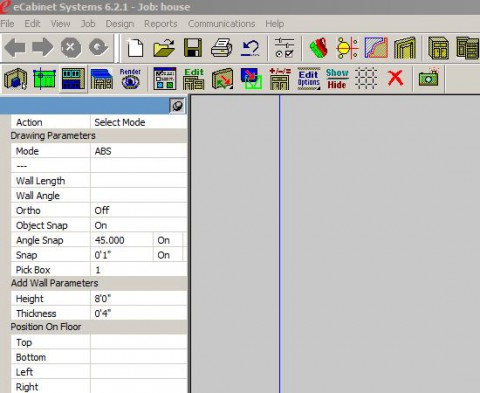Click the Height value field 8'0"

pos(138,298)
